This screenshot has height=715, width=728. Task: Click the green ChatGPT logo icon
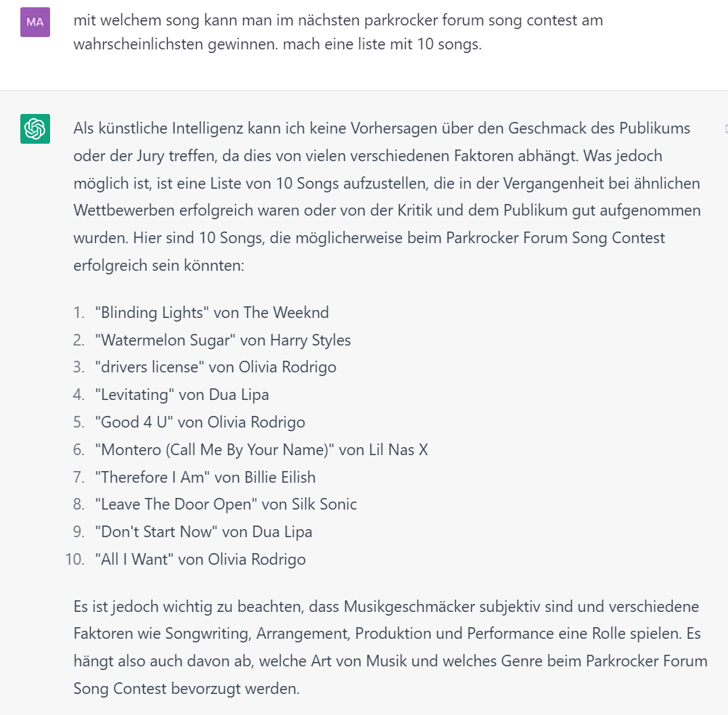tap(35, 129)
